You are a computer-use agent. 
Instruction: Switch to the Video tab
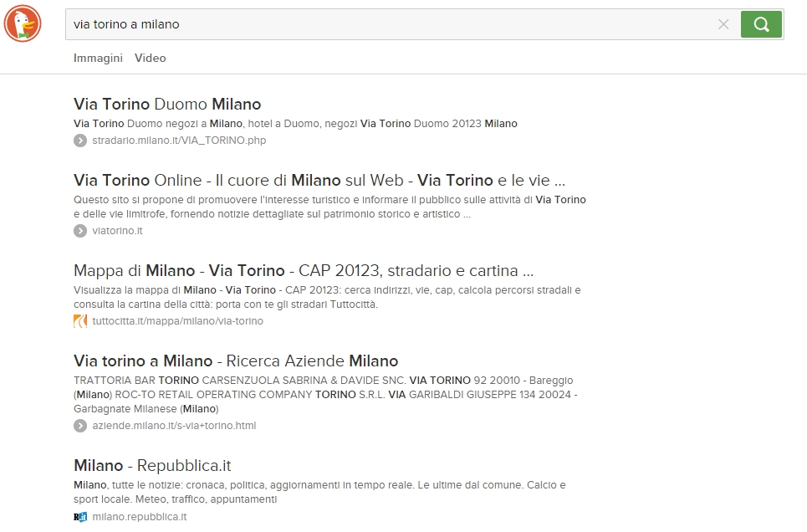pos(151,59)
